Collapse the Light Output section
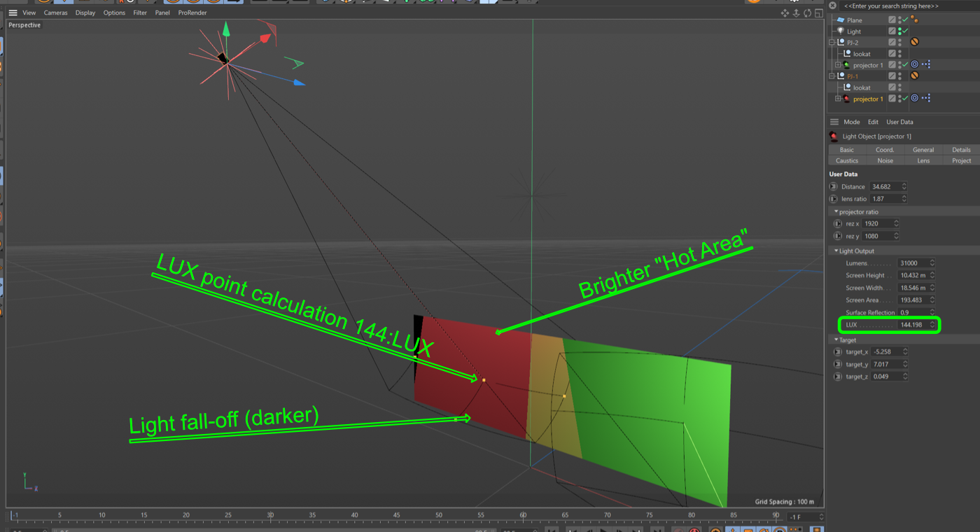The image size is (980, 532). pos(836,251)
